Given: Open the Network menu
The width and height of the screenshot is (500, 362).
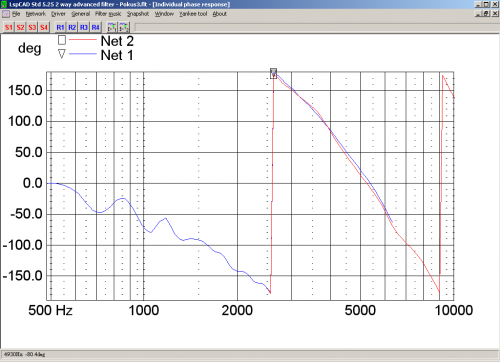Looking at the screenshot, I should pos(36,14).
